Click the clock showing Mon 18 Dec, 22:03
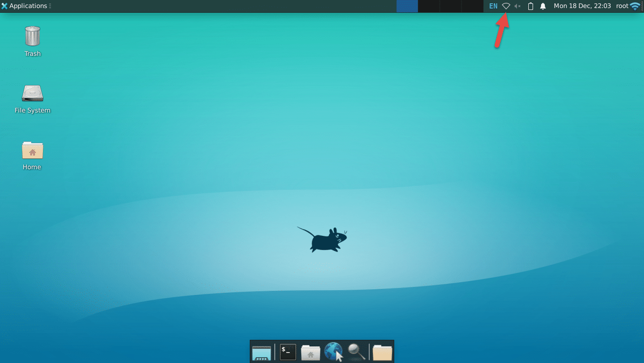Viewport: 644px width, 363px height. pyautogui.click(x=583, y=6)
